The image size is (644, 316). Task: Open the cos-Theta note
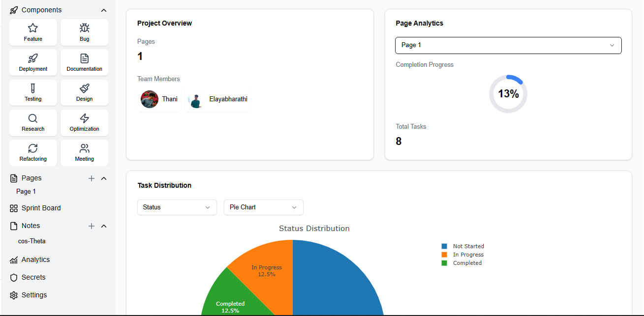31,241
